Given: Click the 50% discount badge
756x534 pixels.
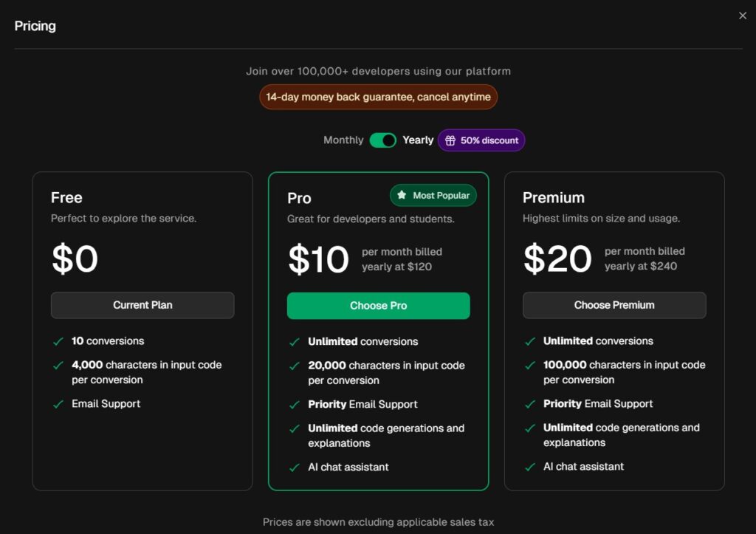Looking at the screenshot, I should (x=481, y=140).
